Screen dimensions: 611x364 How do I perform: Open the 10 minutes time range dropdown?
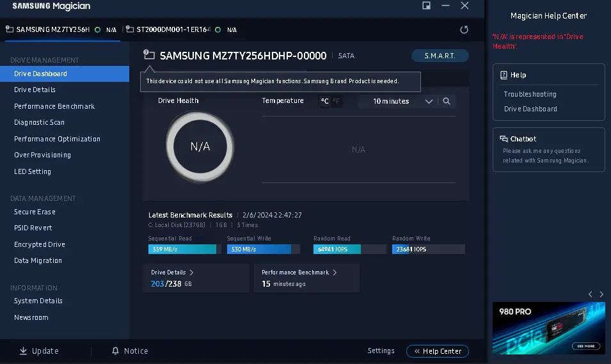(x=397, y=101)
